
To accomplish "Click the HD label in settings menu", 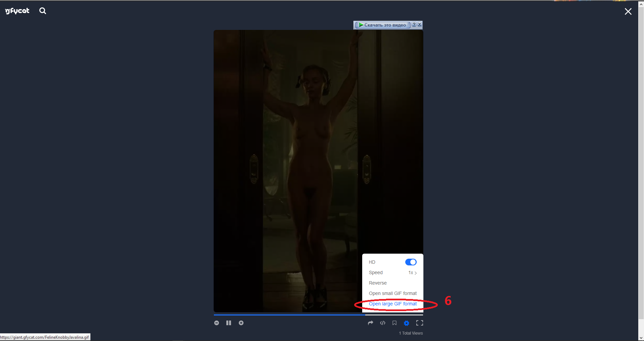I will click(372, 262).
